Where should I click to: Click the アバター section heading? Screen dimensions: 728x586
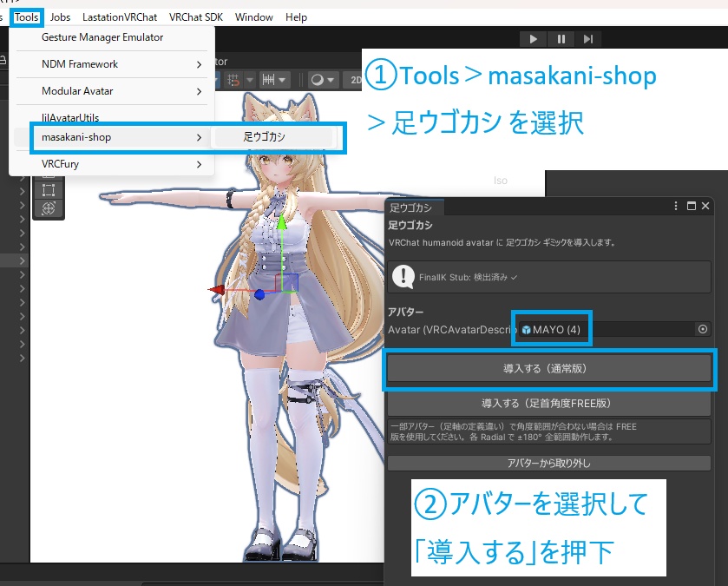[405, 312]
